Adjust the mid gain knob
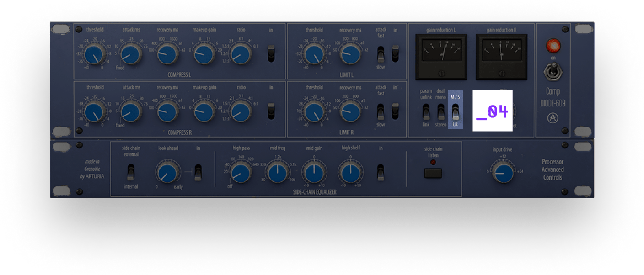Screen dimensions: 644x275 314,173
